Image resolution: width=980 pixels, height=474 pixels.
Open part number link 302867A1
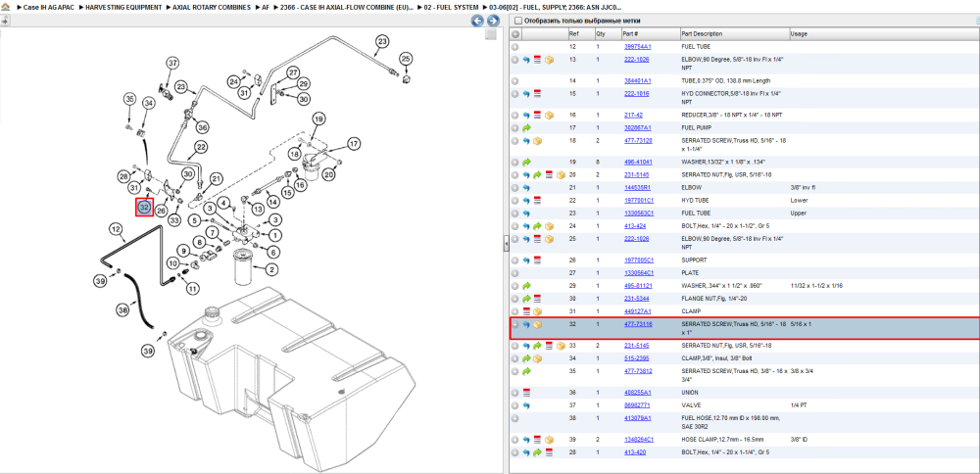(638, 128)
